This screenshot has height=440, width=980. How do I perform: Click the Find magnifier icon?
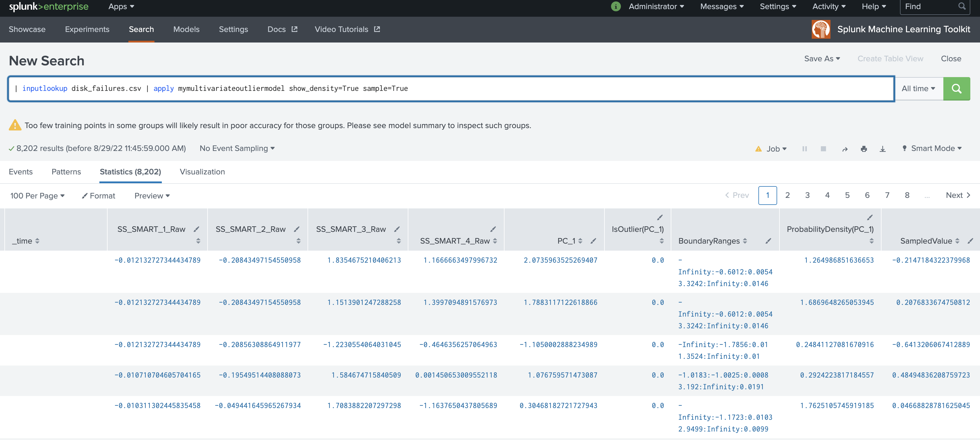pyautogui.click(x=962, y=6)
